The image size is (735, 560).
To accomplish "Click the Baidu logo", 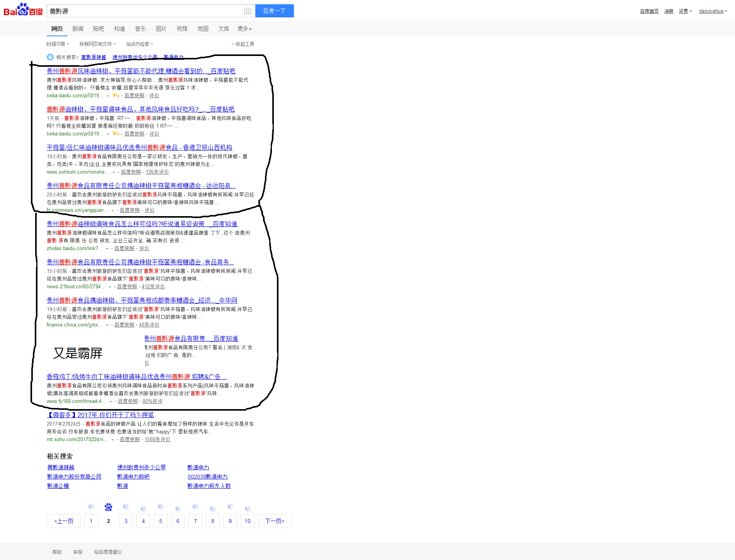I will click(x=23, y=10).
